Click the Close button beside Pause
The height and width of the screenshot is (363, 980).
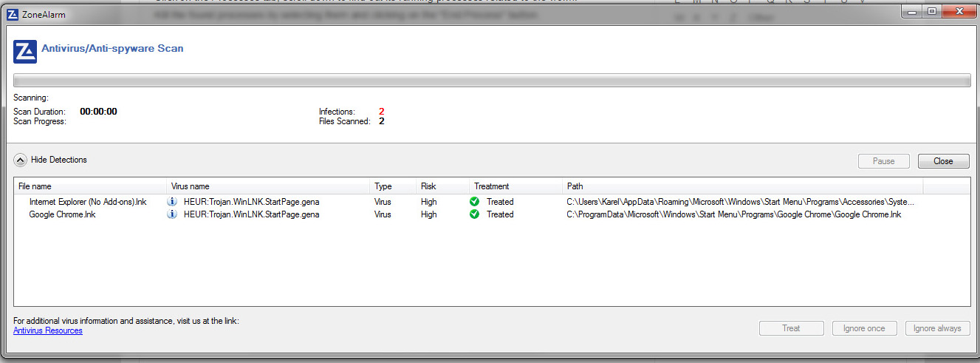(x=943, y=161)
